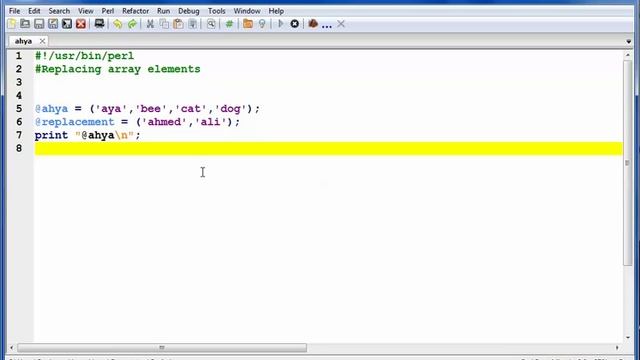Image resolution: width=640 pixels, height=360 pixels.
Task: Open the Refactor menu
Action: pyautogui.click(x=136, y=11)
